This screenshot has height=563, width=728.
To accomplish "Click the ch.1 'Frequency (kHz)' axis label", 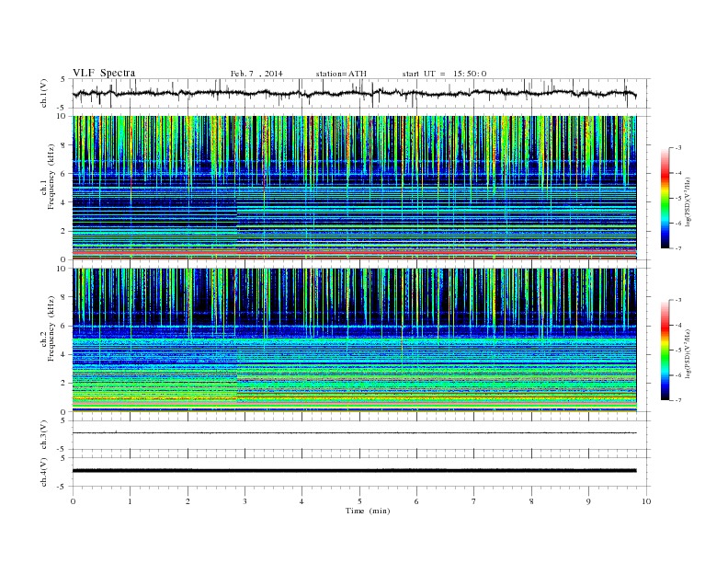I will click(x=51, y=177).
